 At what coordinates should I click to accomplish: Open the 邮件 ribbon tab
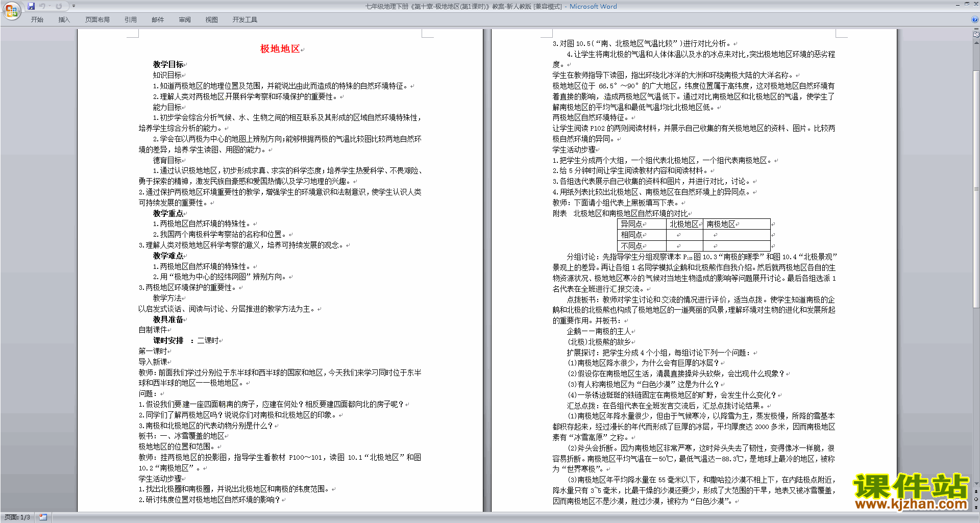click(158, 20)
